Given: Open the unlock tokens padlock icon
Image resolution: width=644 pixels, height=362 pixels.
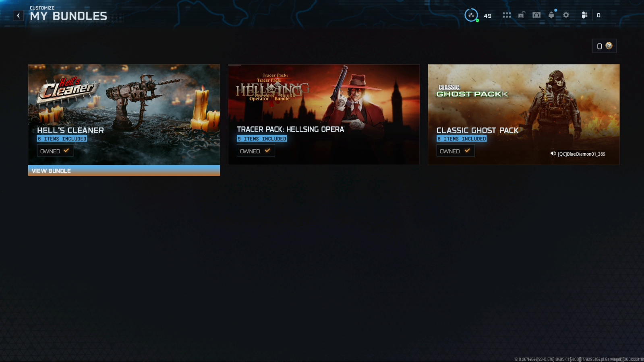Looking at the screenshot, I should pos(522,15).
